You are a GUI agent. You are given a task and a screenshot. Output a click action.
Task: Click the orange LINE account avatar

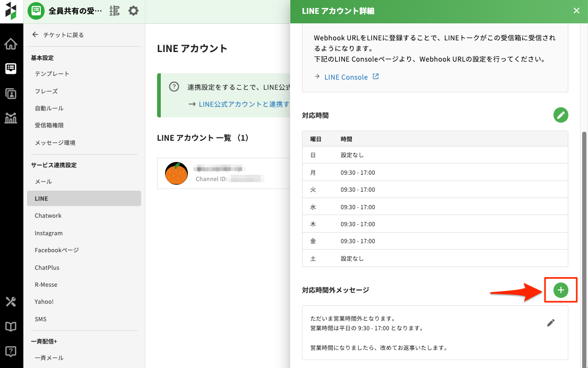point(176,173)
